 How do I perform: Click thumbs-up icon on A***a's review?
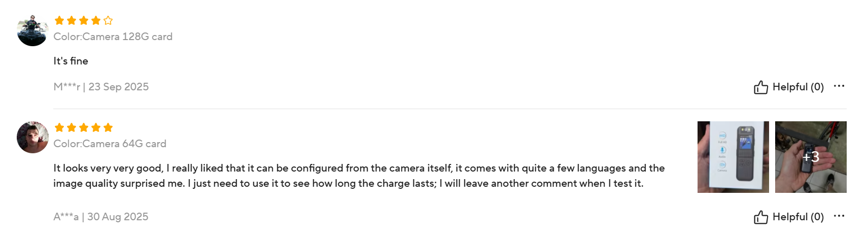coord(760,217)
